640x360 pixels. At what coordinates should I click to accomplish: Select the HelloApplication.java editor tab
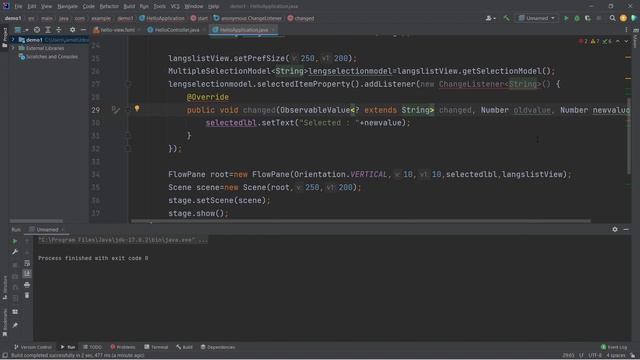click(x=244, y=30)
